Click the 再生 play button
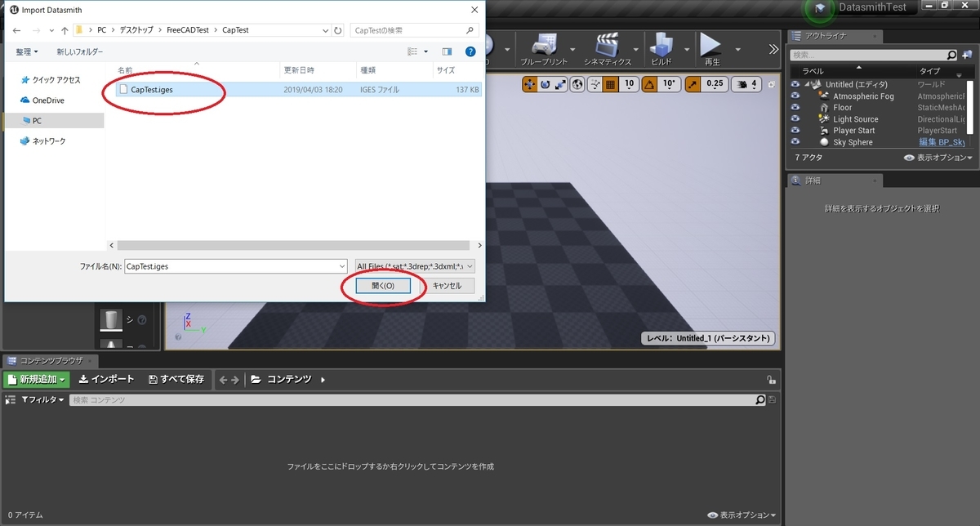 pos(712,50)
